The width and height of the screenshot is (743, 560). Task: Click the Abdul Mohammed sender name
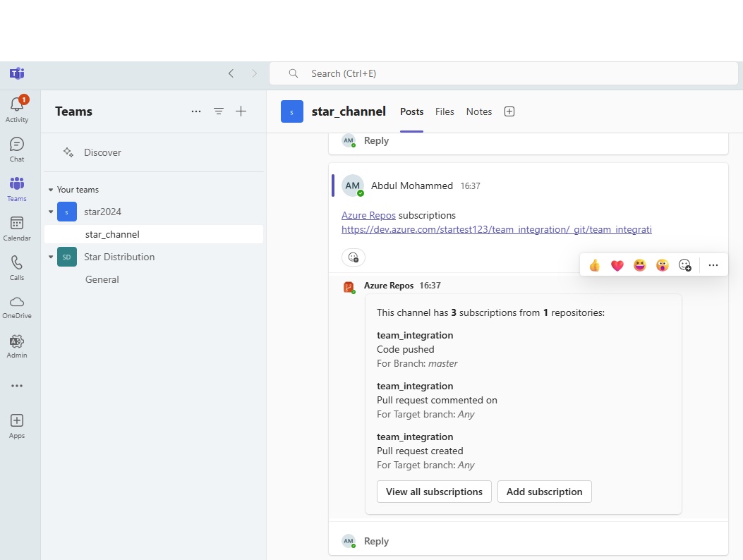tap(412, 185)
